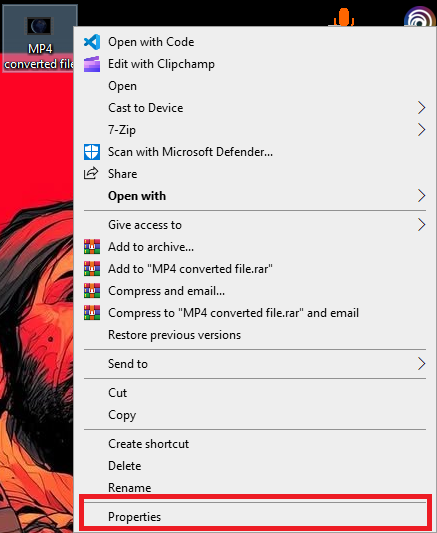Expand the Give access to submenu arrow
Image resolution: width=437 pixels, height=533 pixels.
(421, 225)
